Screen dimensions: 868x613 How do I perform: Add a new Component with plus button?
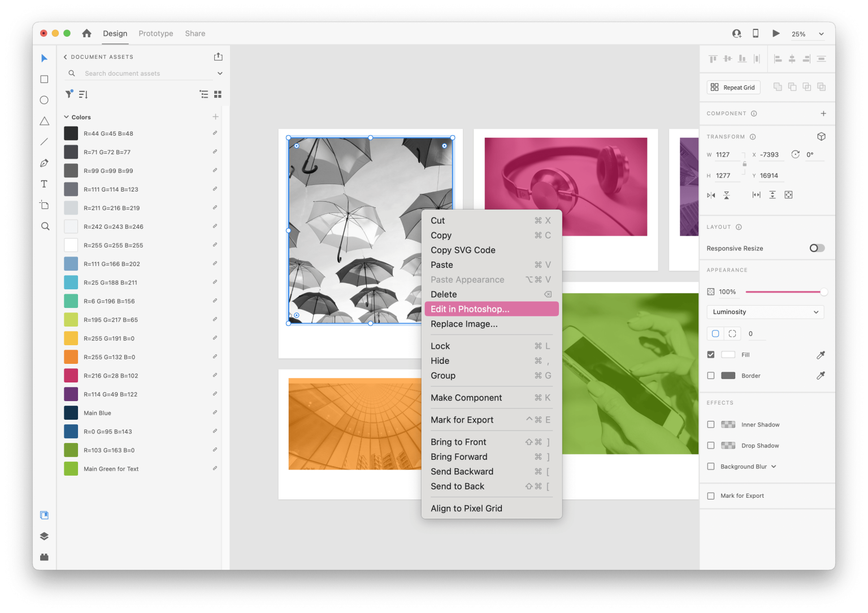[824, 113]
